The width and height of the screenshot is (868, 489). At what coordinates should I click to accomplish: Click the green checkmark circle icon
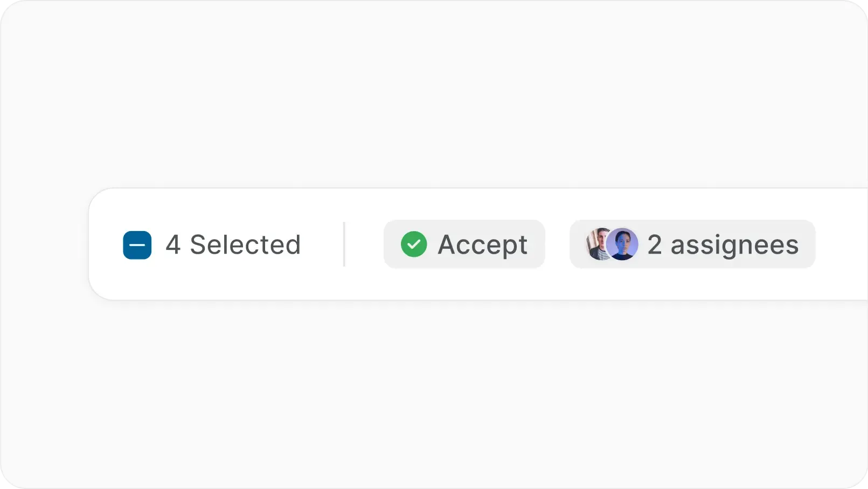tap(414, 244)
